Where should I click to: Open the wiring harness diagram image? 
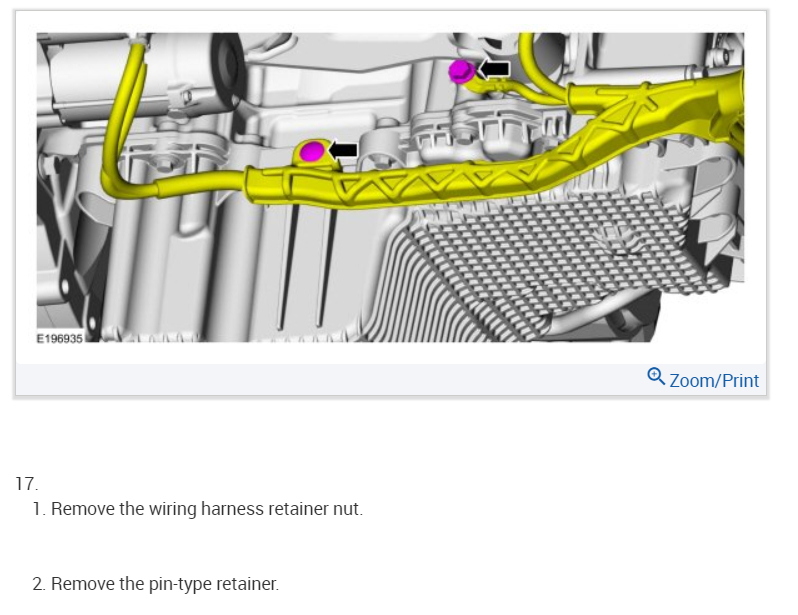click(x=390, y=187)
